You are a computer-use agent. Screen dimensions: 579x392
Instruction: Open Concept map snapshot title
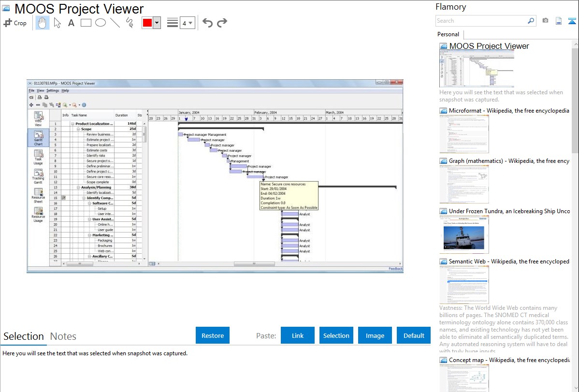[509, 360]
